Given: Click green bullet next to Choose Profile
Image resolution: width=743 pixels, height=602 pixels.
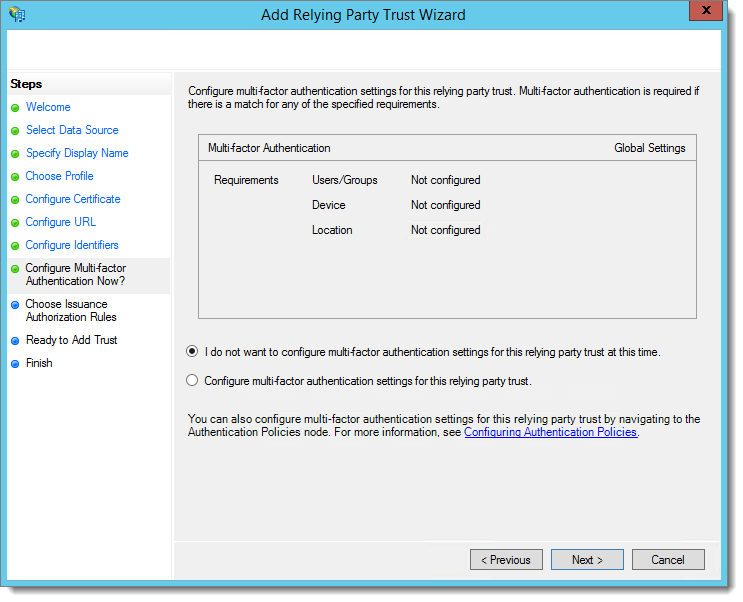Looking at the screenshot, I should point(15,177).
